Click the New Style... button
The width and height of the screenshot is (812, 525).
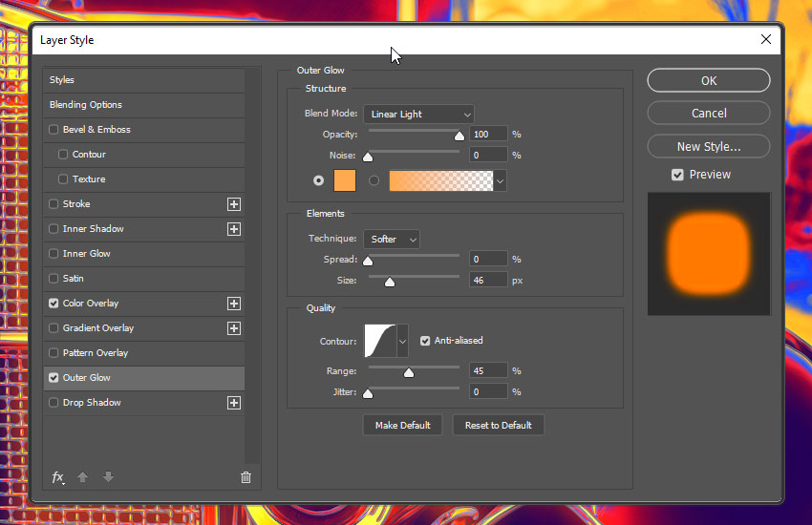pyautogui.click(x=709, y=146)
